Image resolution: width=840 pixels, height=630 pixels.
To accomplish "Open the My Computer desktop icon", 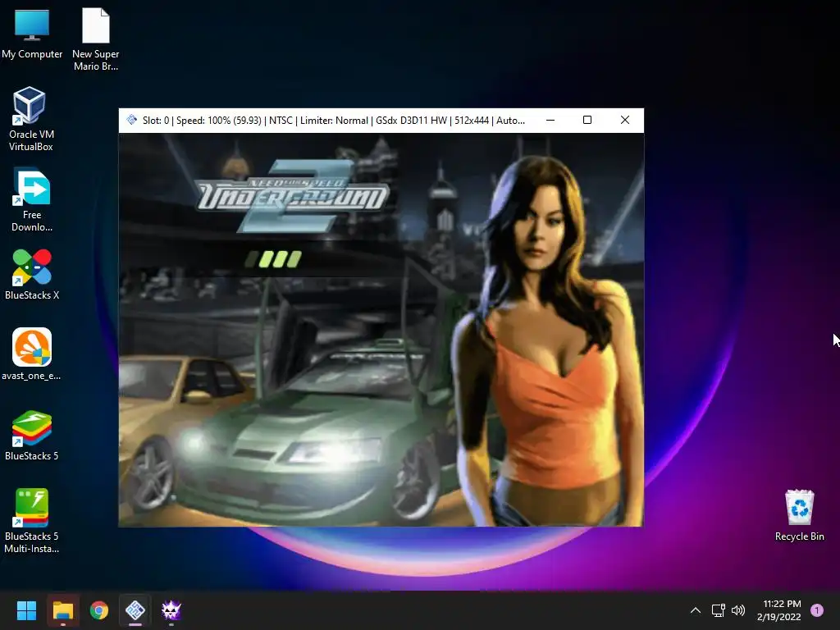I will (32, 34).
